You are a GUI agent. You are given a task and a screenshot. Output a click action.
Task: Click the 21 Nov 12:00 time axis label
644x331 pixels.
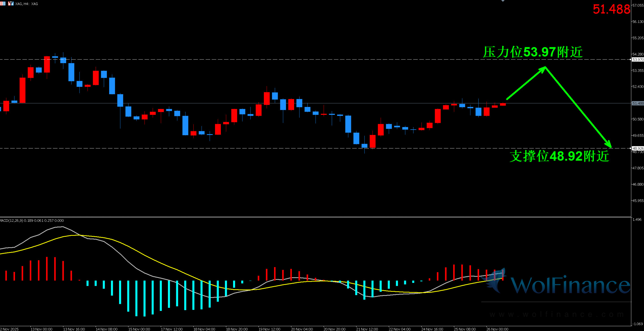pyautogui.click(x=367, y=329)
